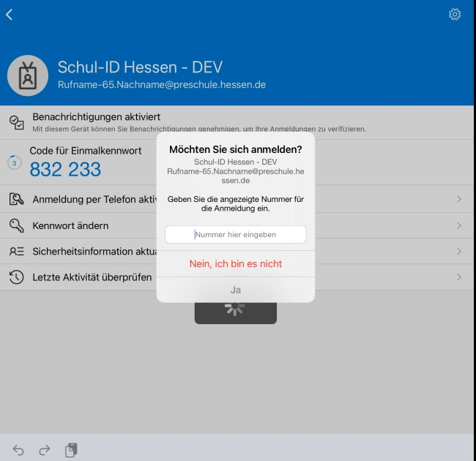The image size is (476, 461).
Task: Focus the Nummer hier eingeben field
Action: click(236, 234)
